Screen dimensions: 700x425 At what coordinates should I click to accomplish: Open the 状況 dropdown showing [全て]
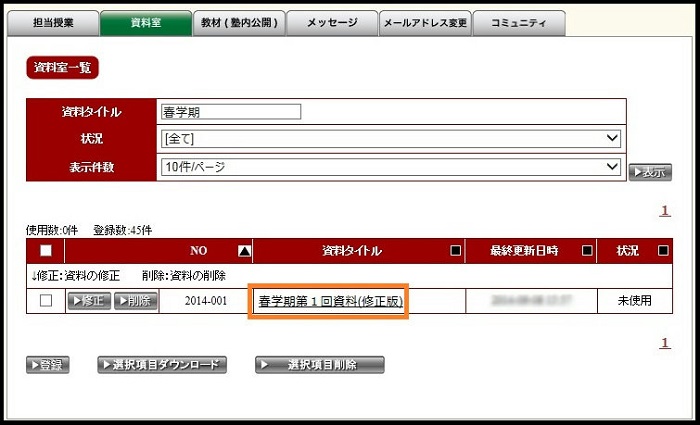[x=391, y=139]
